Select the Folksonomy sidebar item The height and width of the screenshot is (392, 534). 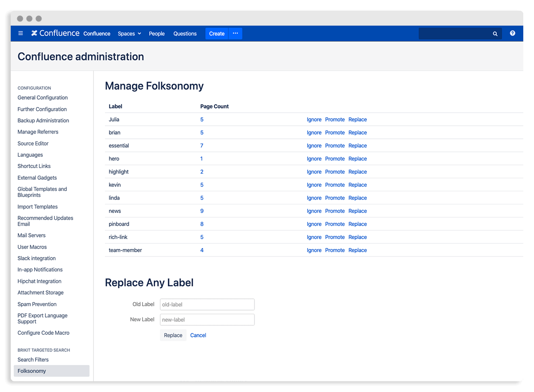coord(51,371)
